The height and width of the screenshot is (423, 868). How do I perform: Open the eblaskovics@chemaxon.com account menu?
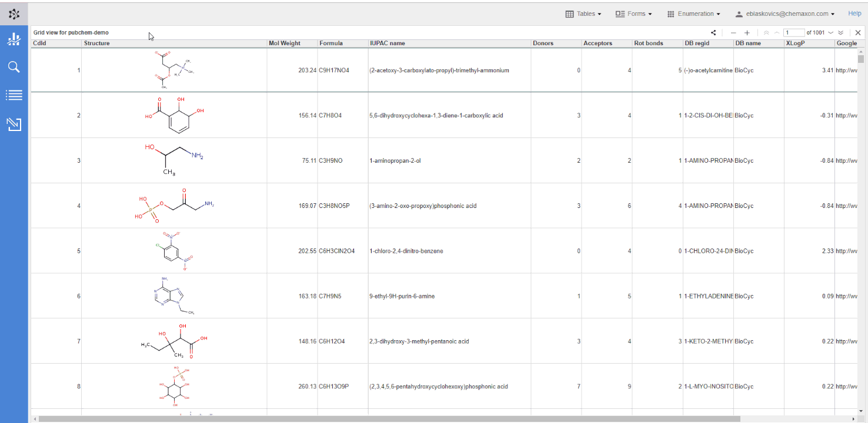coord(785,14)
